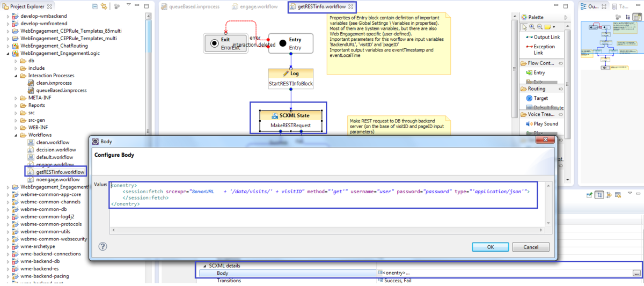The height and width of the screenshot is (286, 644).
Task: Select the arrow selection tool in Palette
Action: coord(524,26)
